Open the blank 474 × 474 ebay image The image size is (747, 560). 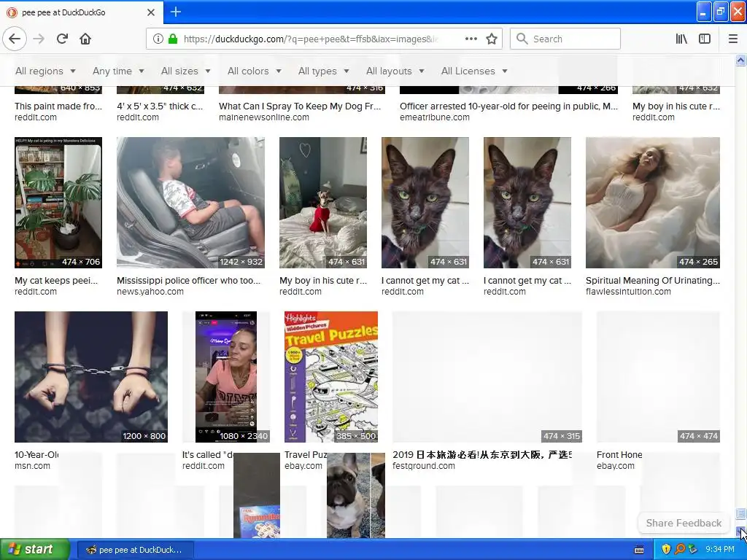point(658,377)
